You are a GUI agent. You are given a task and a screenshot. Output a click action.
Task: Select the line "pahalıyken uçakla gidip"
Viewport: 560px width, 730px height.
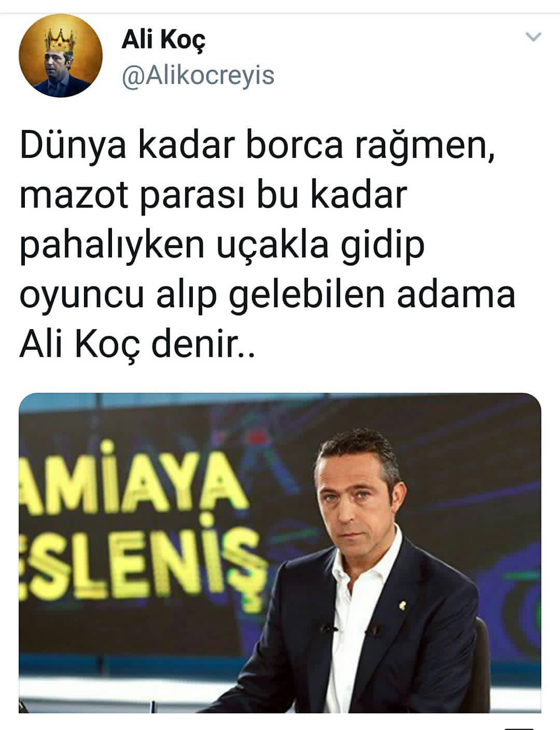point(222,246)
